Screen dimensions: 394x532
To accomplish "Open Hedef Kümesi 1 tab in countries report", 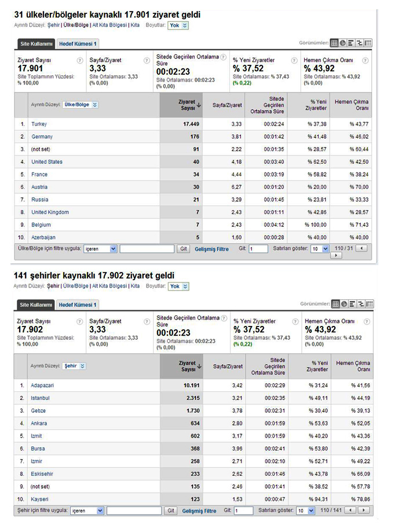I will point(78,44).
